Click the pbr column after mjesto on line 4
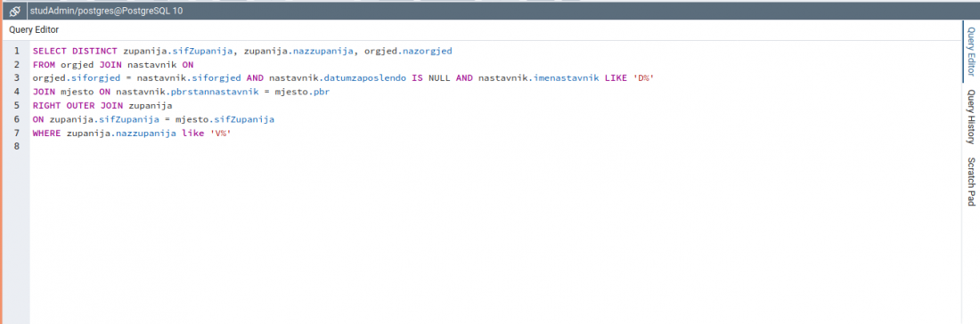 point(321,92)
